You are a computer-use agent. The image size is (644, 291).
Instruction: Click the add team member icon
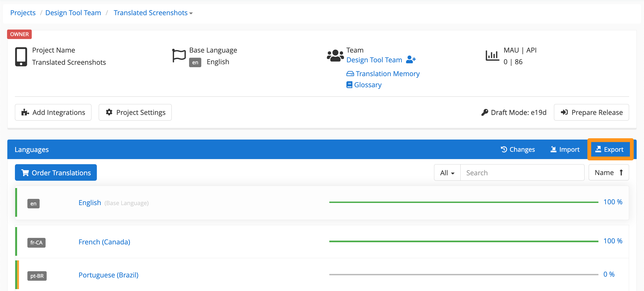coord(411,60)
